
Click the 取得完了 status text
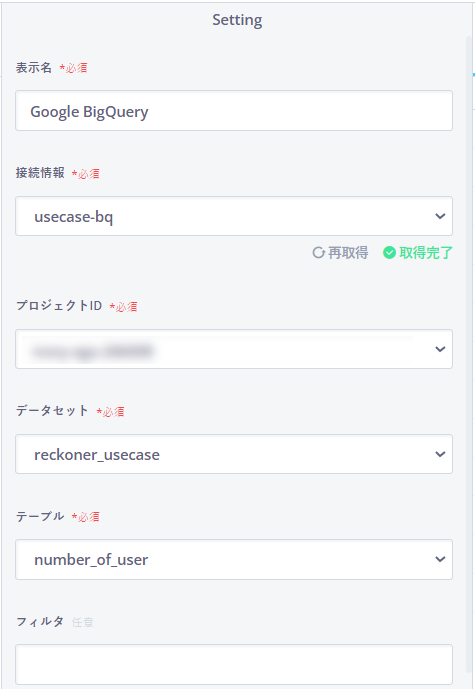(426, 253)
